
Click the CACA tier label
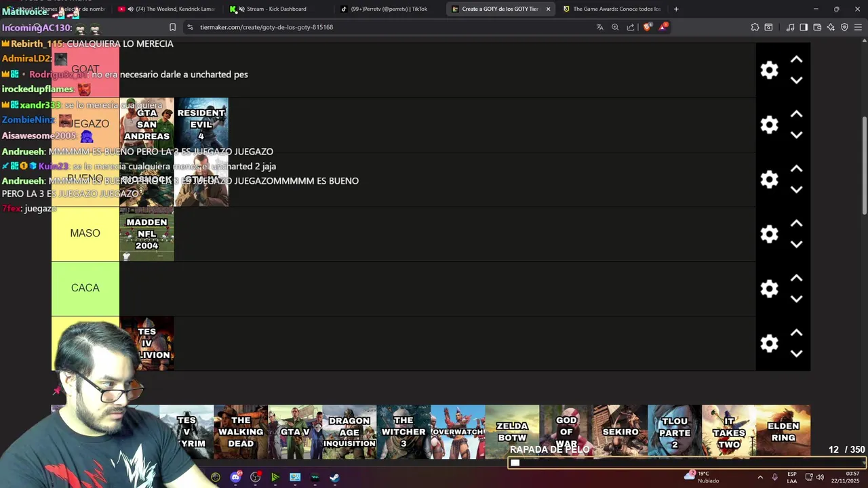tap(85, 289)
